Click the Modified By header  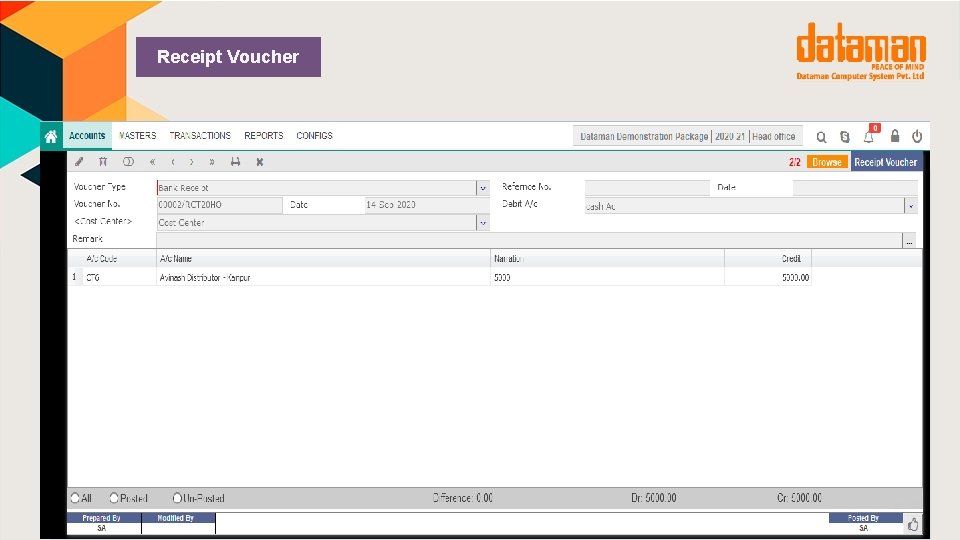click(x=176, y=518)
